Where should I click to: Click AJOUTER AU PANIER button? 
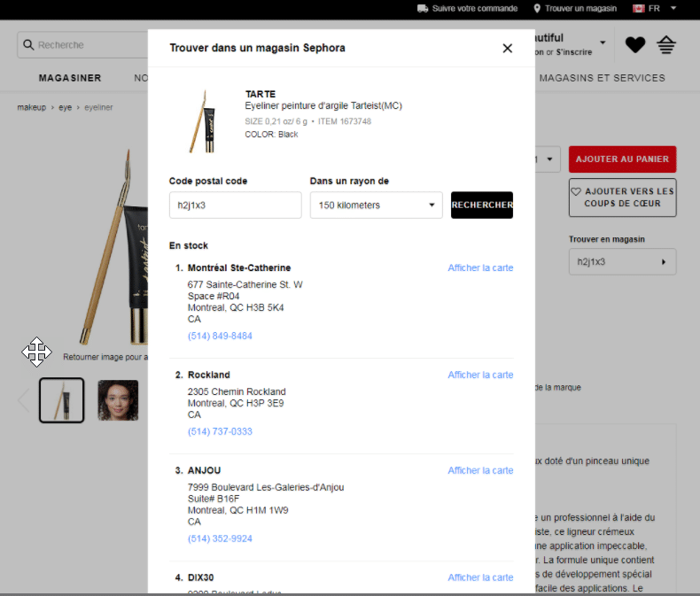(622, 159)
